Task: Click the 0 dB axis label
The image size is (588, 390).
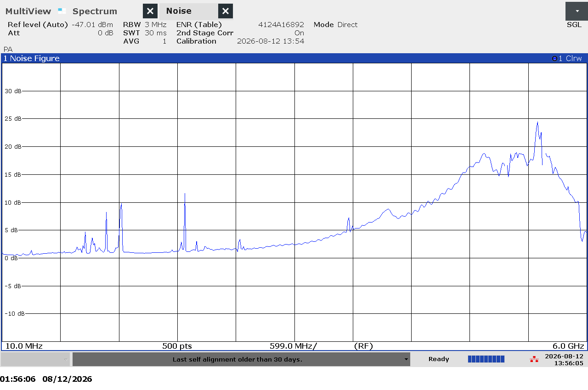Action: click(11, 258)
